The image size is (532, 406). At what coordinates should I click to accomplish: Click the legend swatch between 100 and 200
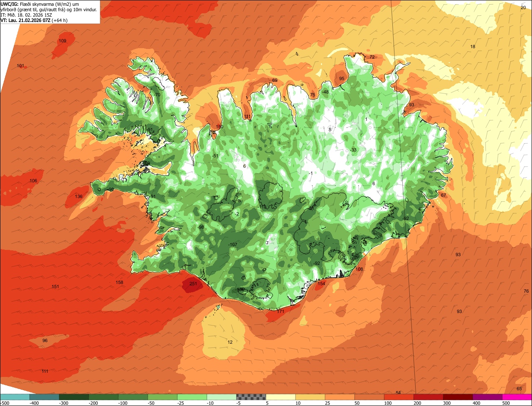[x=399, y=397]
